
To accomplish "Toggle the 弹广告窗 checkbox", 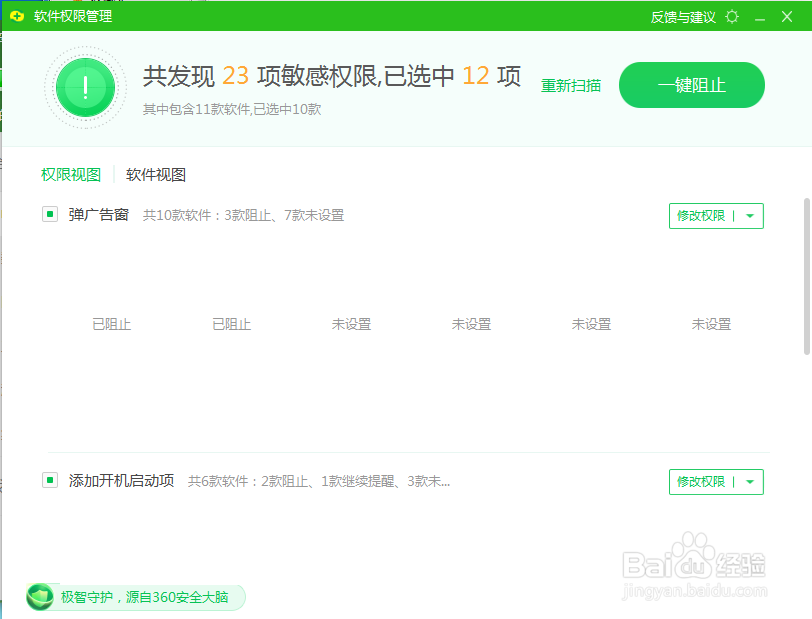I will pos(50,214).
